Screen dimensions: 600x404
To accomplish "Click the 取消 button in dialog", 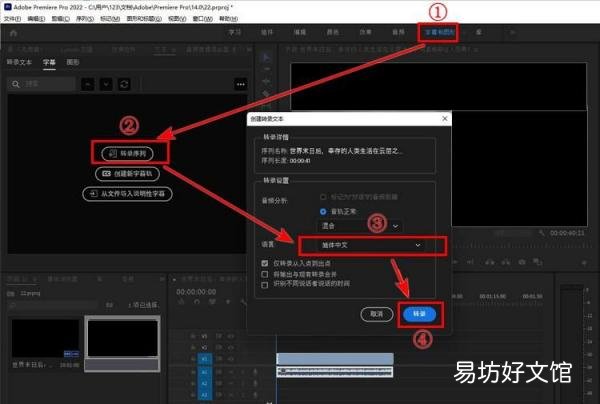I will (377, 314).
